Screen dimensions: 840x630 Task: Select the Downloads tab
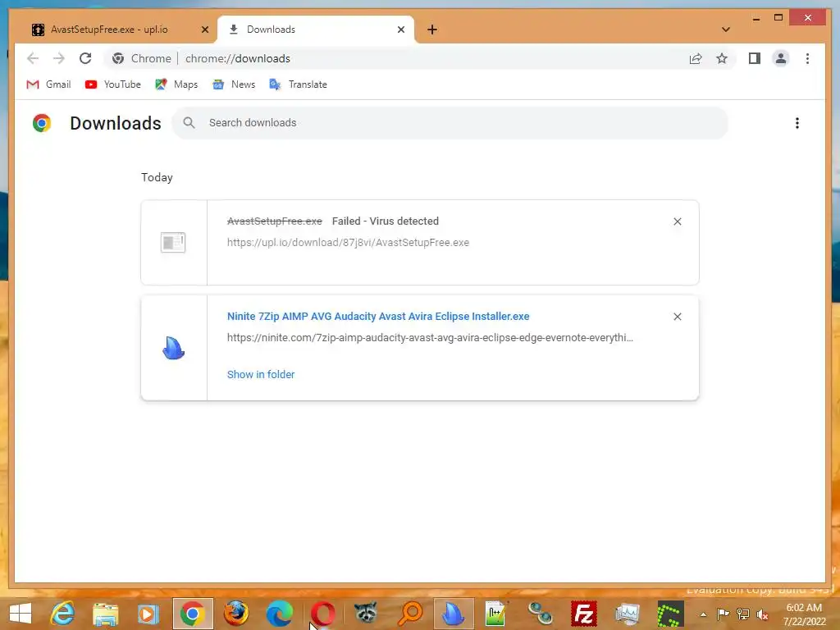click(x=316, y=30)
